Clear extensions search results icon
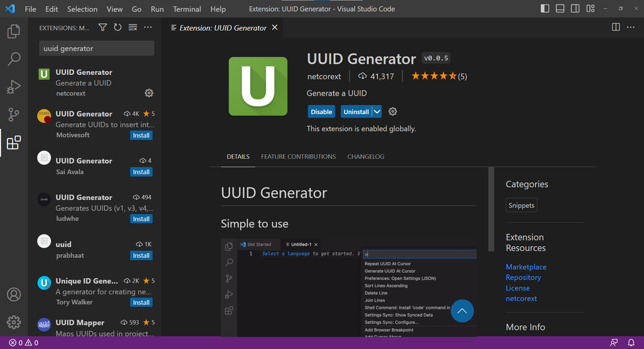The width and height of the screenshot is (644, 349). 133,28
